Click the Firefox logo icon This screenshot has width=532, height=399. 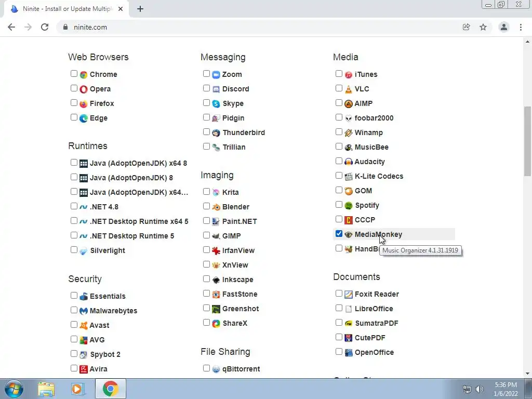[x=84, y=104]
